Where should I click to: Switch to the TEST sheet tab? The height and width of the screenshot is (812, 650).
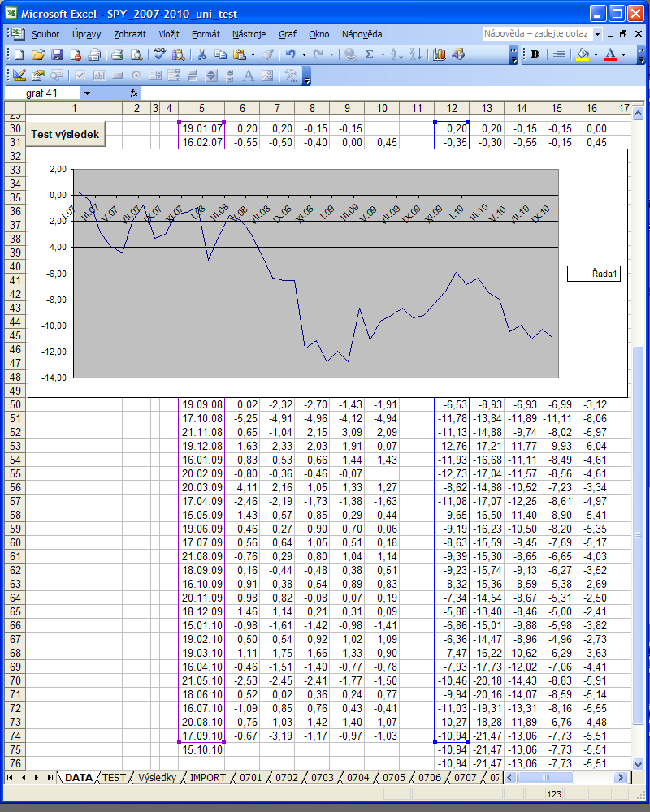coord(114,777)
